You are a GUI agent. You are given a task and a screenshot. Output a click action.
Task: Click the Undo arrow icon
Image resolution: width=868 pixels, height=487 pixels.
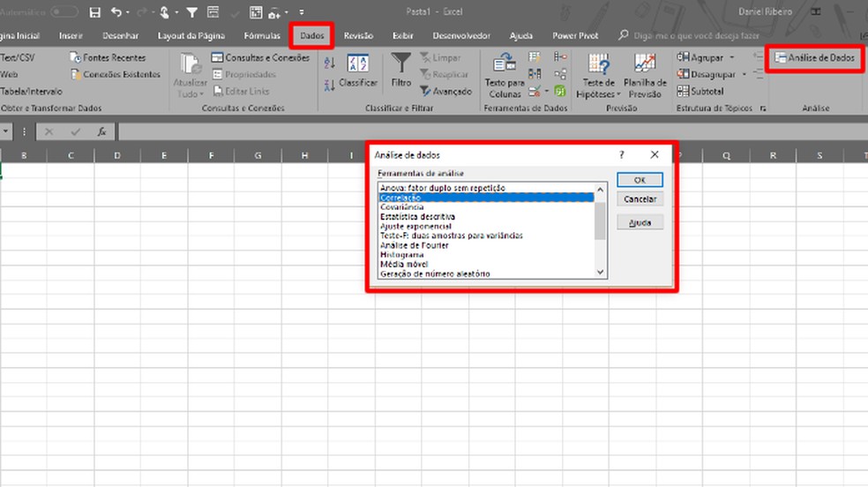(x=116, y=11)
